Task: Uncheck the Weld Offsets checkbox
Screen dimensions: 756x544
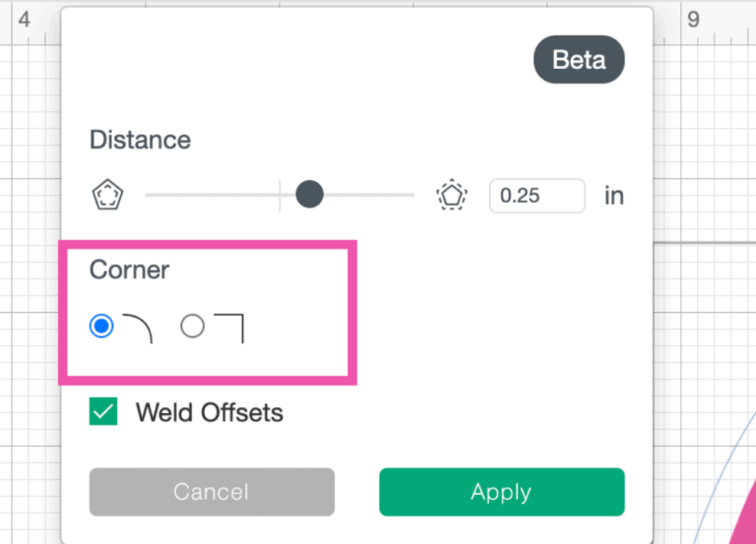Action: click(103, 412)
